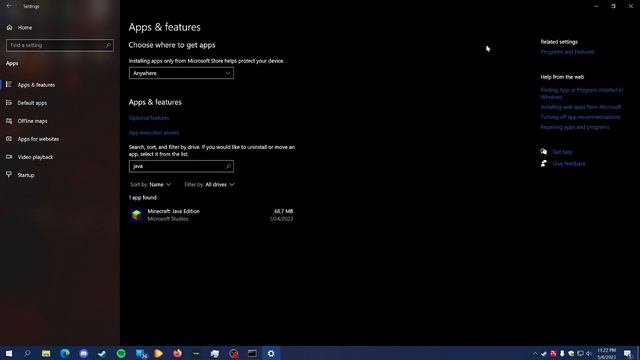This screenshot has height=360, width=640.
Task: Restore down the Settings window
Action: [x=613, y=6]
